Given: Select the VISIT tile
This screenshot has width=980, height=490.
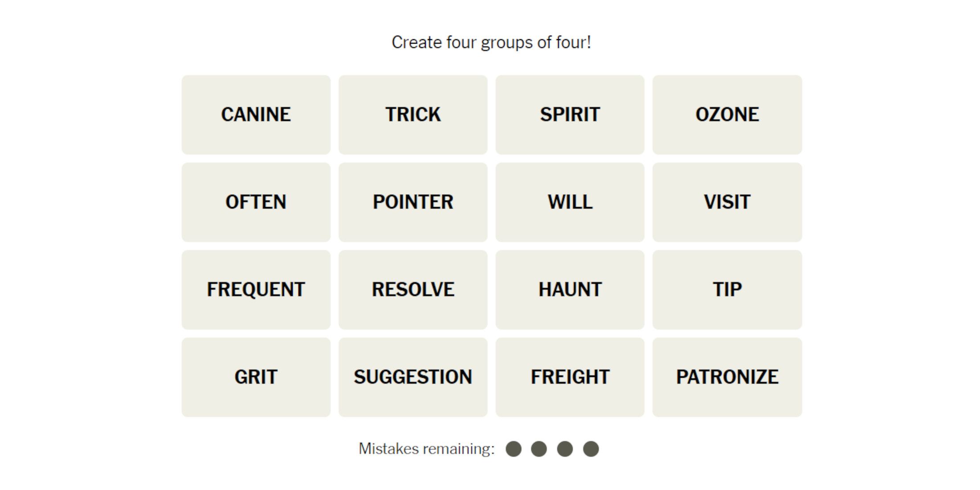Looking at the screenshot, I should (x=727, y=202).
